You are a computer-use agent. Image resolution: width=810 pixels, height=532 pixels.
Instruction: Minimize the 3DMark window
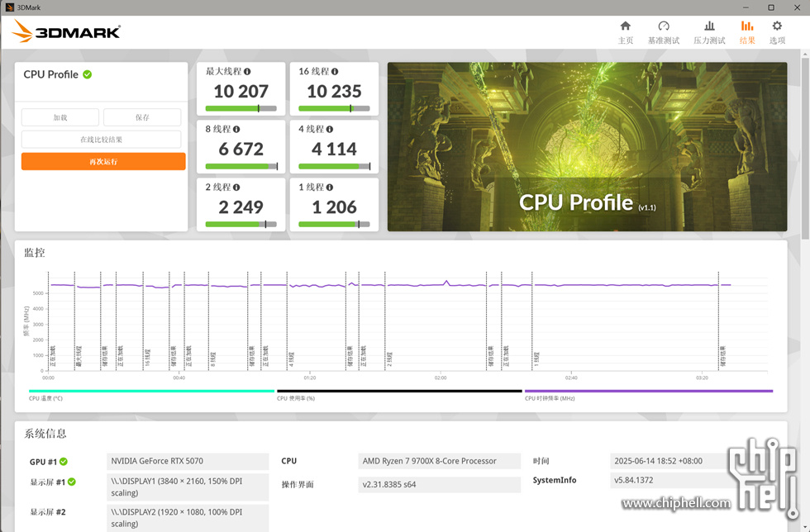[746, 7]
